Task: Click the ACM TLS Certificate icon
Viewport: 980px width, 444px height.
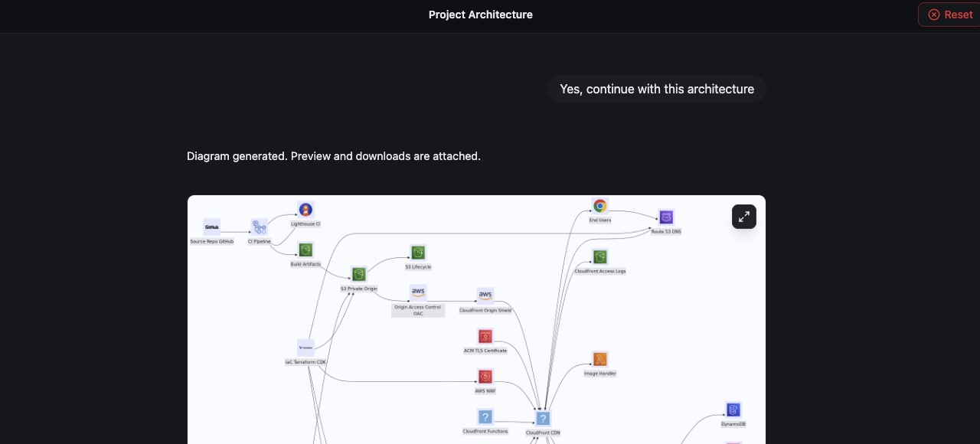Action: tap(485, 336)
